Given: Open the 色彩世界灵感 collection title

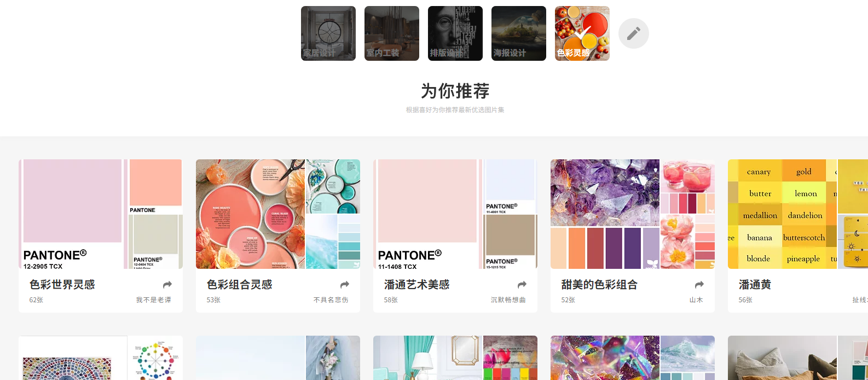Looking at the screenshot, I should tap(62, 285).
